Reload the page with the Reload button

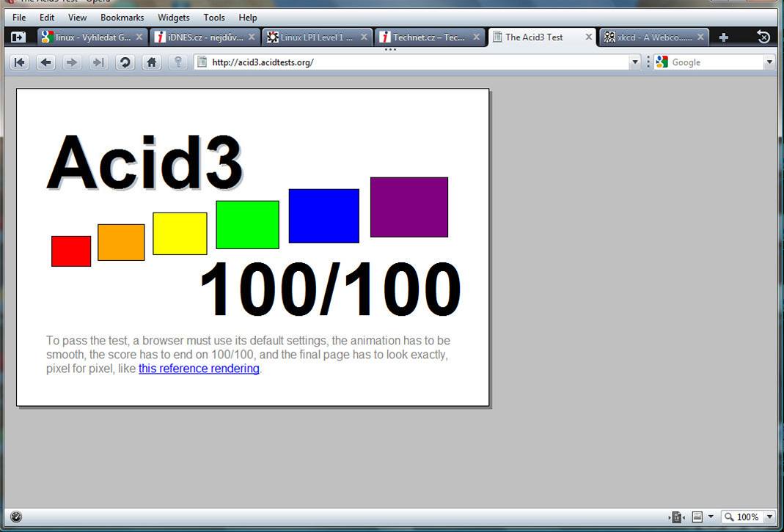tap(125, 62)
